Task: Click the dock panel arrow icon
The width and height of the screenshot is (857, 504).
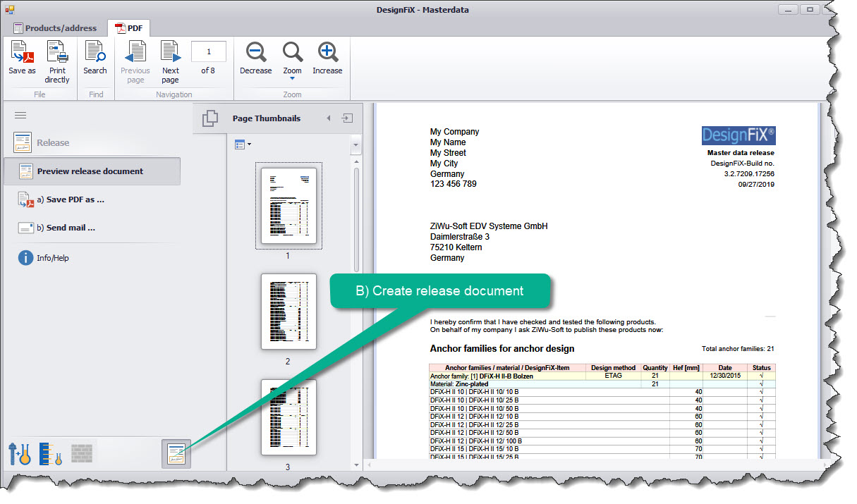Action: pyautogui.click(x=348, y=118)
